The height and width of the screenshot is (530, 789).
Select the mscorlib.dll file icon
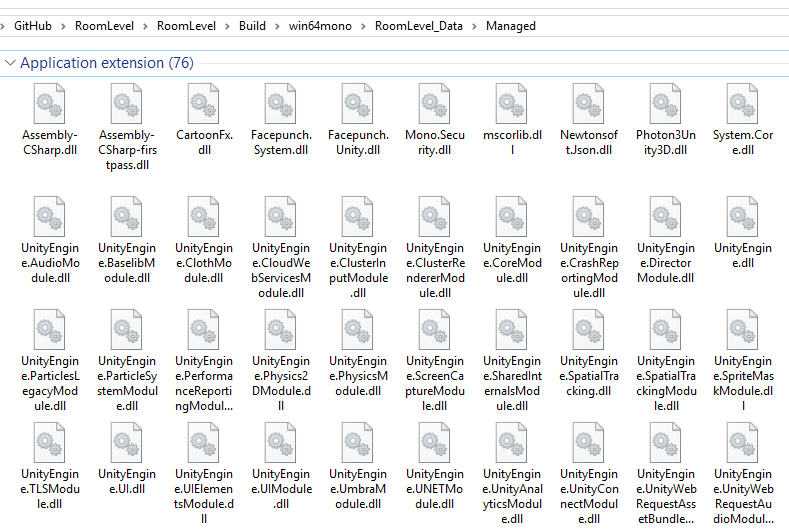(x=511, y=104)
